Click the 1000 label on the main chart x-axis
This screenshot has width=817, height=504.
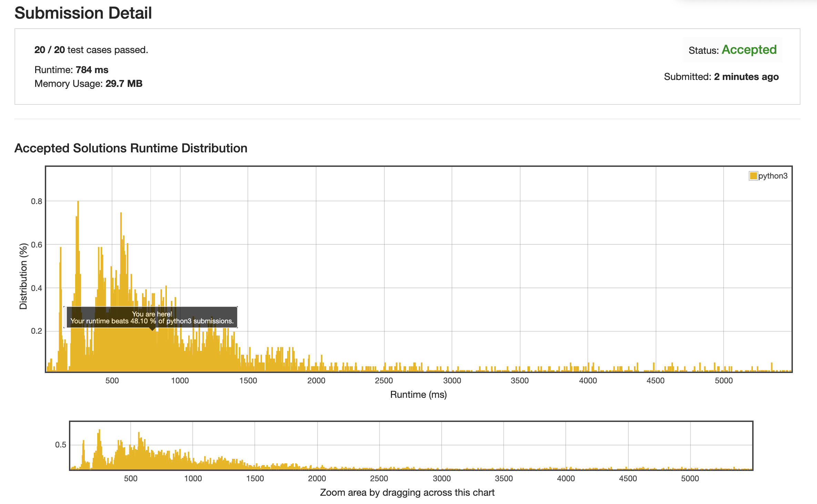(180, 381)
